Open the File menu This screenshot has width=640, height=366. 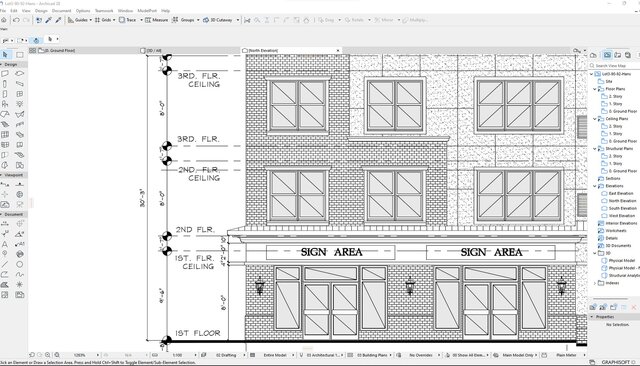(3, 11)
